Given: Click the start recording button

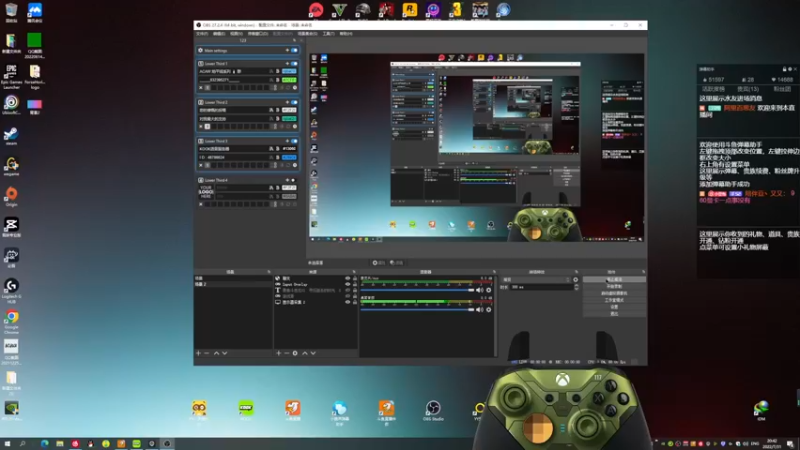Looking at the screenshot, I should pyautogui.click(x=614, y=286).
